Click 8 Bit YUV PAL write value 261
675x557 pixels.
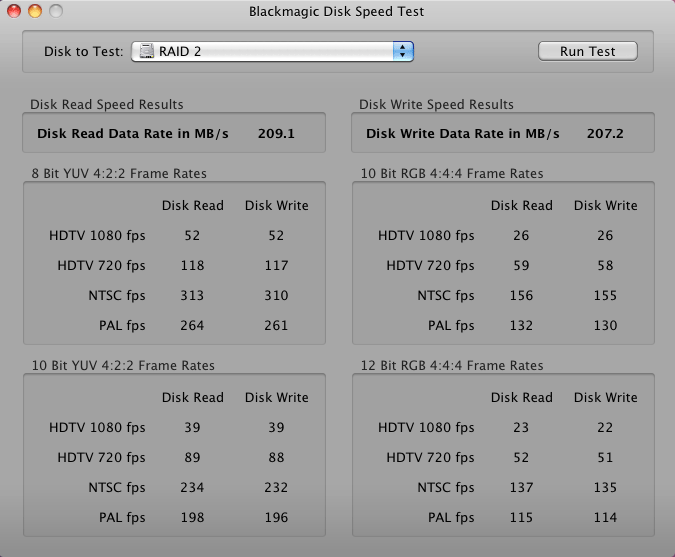coord(276,325)
